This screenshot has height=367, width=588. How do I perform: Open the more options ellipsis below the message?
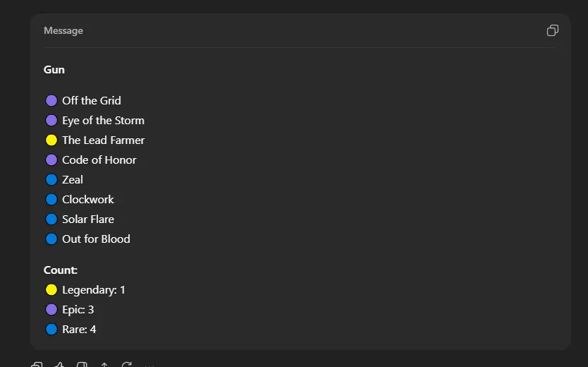pyautogui.click(x=149, y=366)
